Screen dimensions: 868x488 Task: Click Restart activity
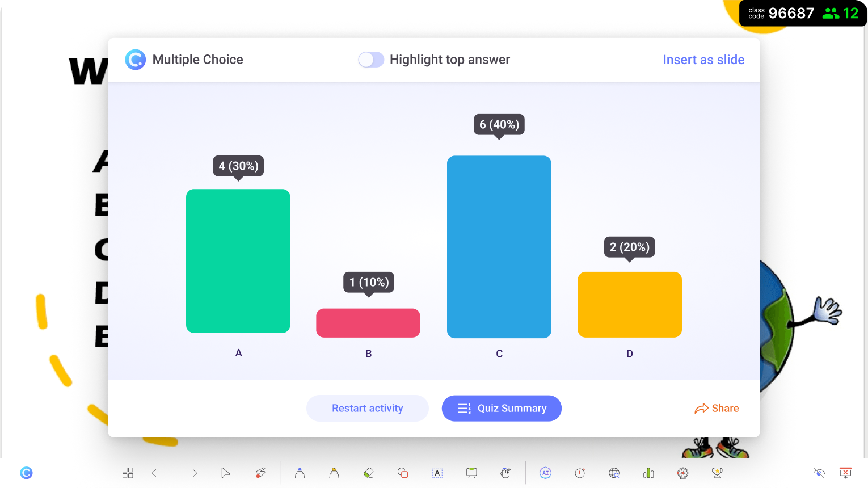[368, 408]
